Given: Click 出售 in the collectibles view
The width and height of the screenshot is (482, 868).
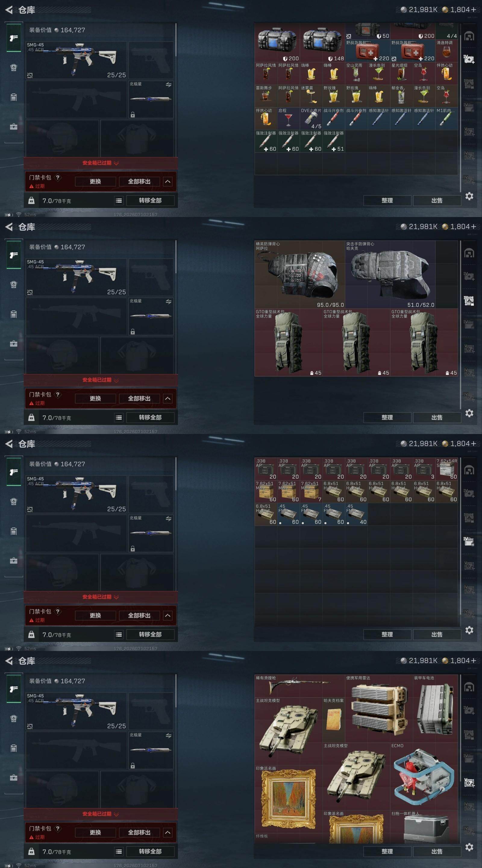Looking at the screenshot, I should 437,851.
